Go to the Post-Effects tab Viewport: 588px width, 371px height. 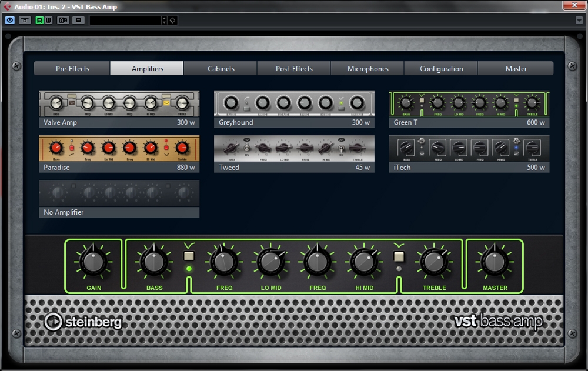(x=294, y=69)
